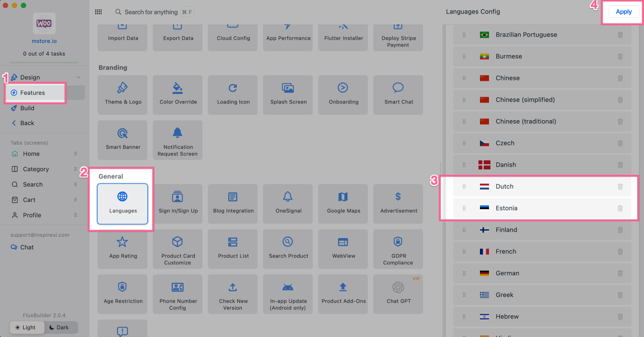This screenshot has width=644, height=337.
Task: Open the Languages feature tile
Action: [122, 203]
